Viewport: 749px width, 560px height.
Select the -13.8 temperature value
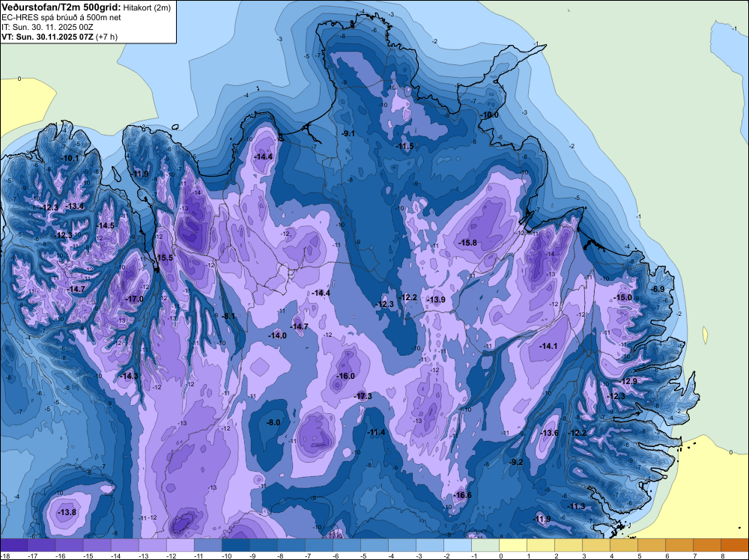[x=67, y=512]
